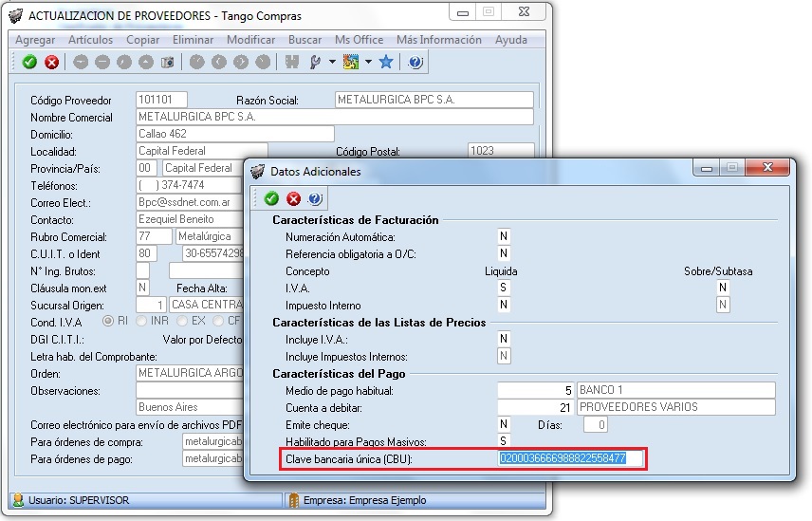The width and height of the screenshot is (812, 521).
Task: Cancel Datos Adicionales with red X icon
Action: (x=294, y=198)
